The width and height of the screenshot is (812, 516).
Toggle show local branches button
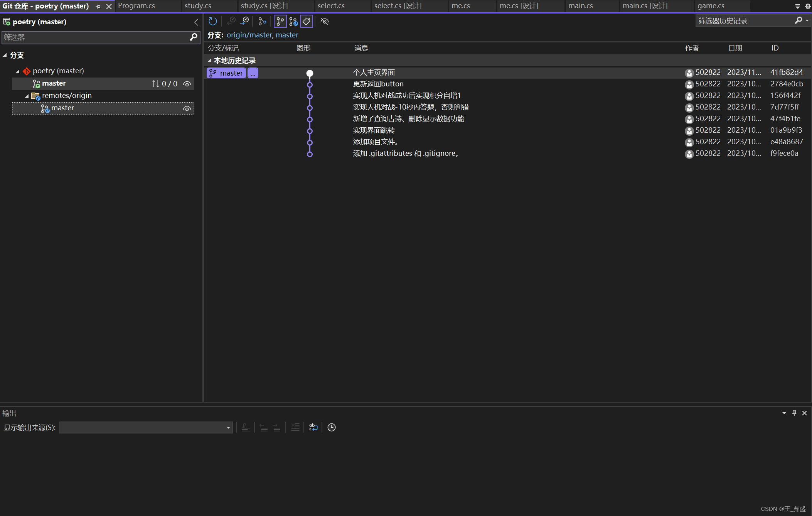tap(280, 21)
